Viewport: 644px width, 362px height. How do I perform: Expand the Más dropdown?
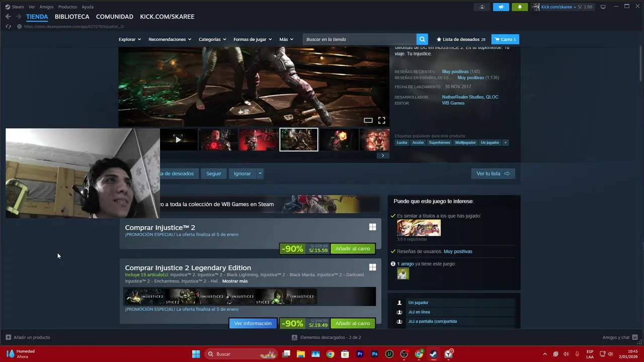pyautogui.click(x=286, y=39)
